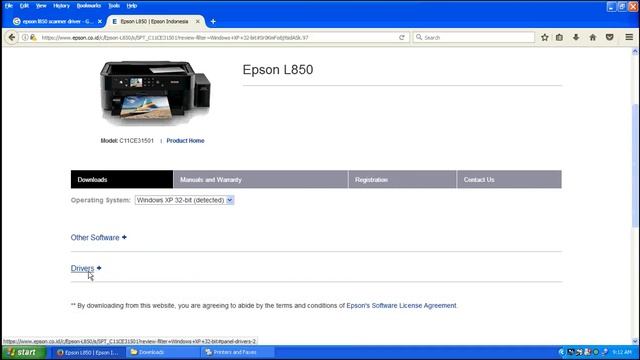Viewport: 640px width, 360px height.
Task: Click the scrollbar down arrow
Action: [x=635, y=341]
